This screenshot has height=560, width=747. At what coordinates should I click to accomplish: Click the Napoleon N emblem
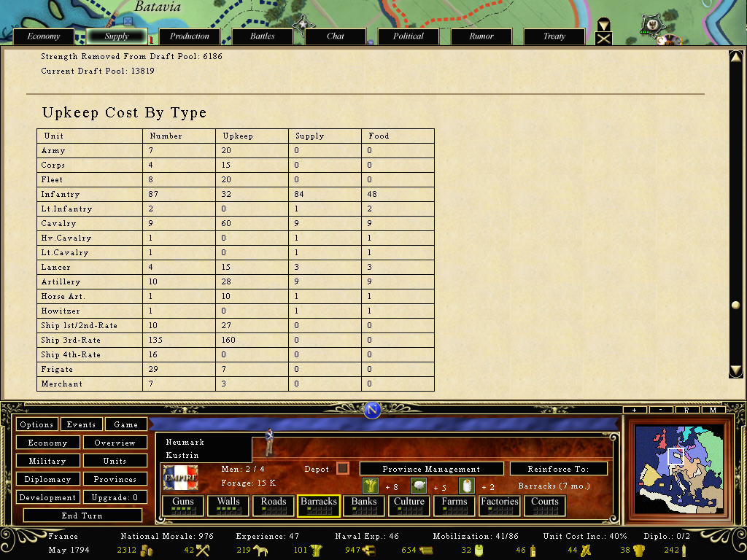(x=372, y=410)
